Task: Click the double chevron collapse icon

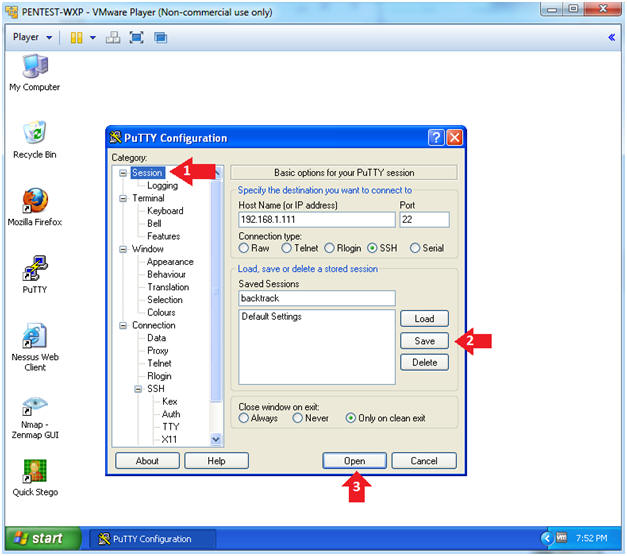Action: click(611, 38)
